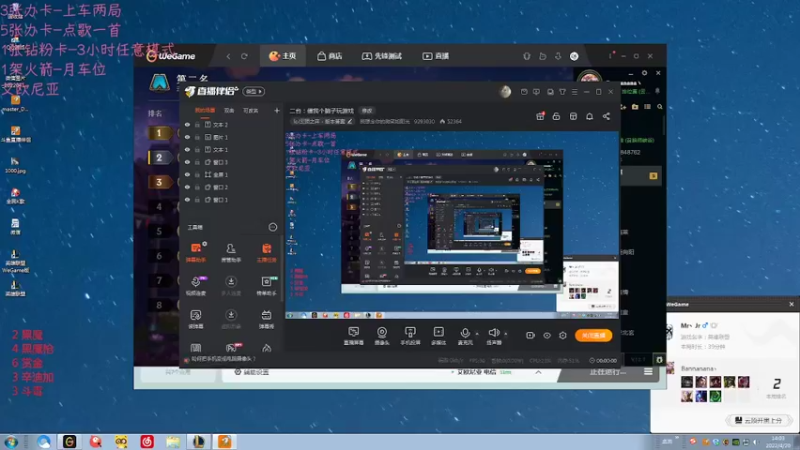Viewport: 800px width, 450px height.
Task: Hide the 窗口 3 layer
Action: pyautogui.click(x=187, y=162)
